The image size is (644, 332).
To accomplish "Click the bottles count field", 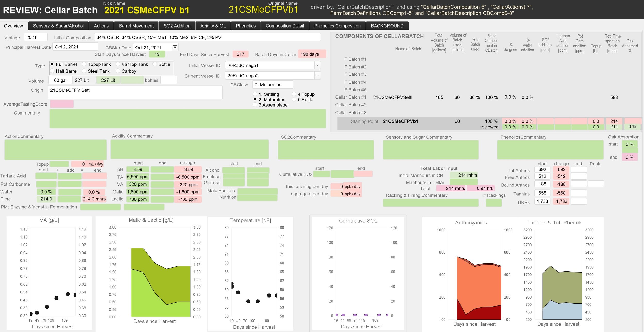I will [169, 80].
